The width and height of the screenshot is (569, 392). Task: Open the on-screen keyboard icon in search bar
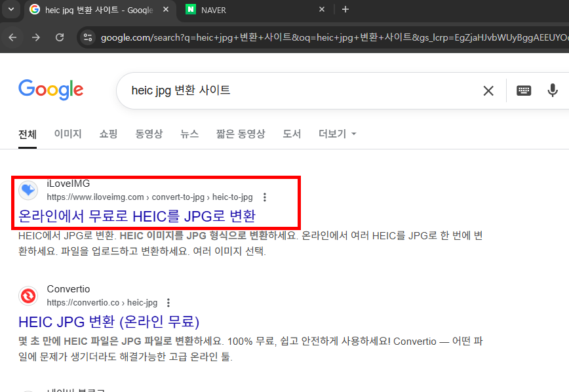[523, 90]
